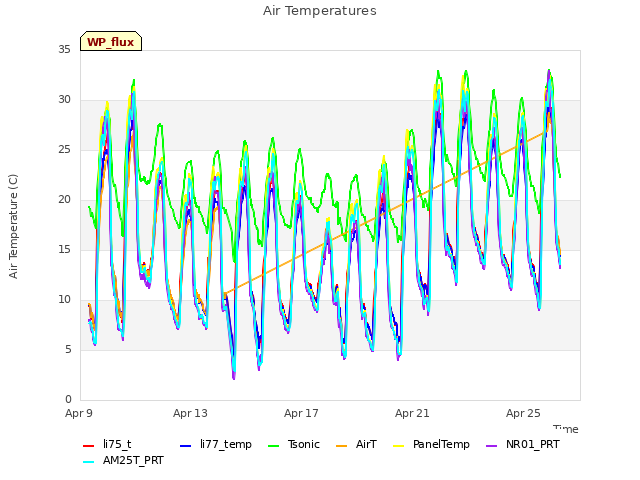Click the Air Temperatures chart title
This screenshot has height=480, width=640.
coord(320,11)
